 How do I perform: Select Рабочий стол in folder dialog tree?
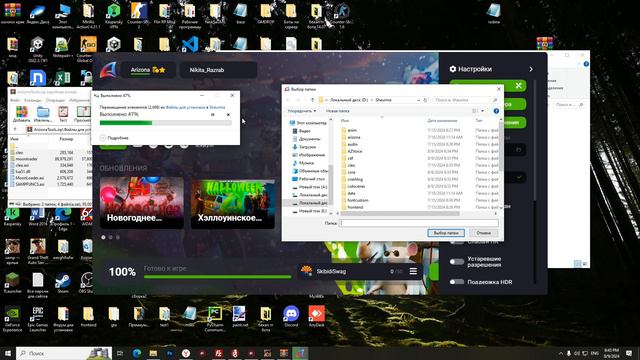pyautogui.click(x=309, y=179)
